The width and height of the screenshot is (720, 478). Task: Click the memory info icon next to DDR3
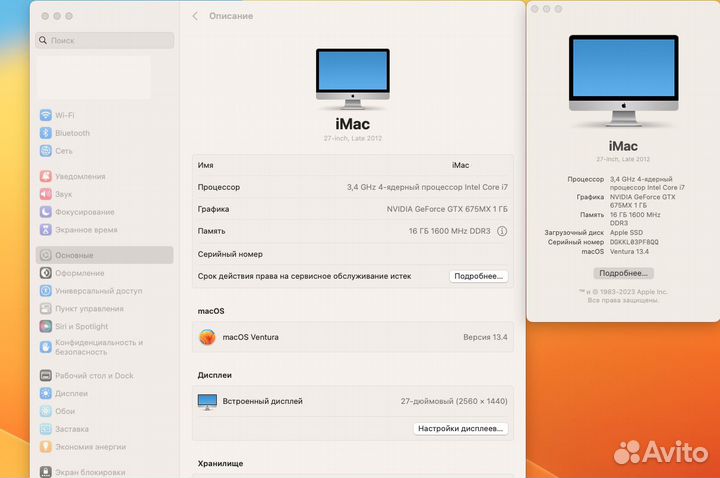pos(502,231)
